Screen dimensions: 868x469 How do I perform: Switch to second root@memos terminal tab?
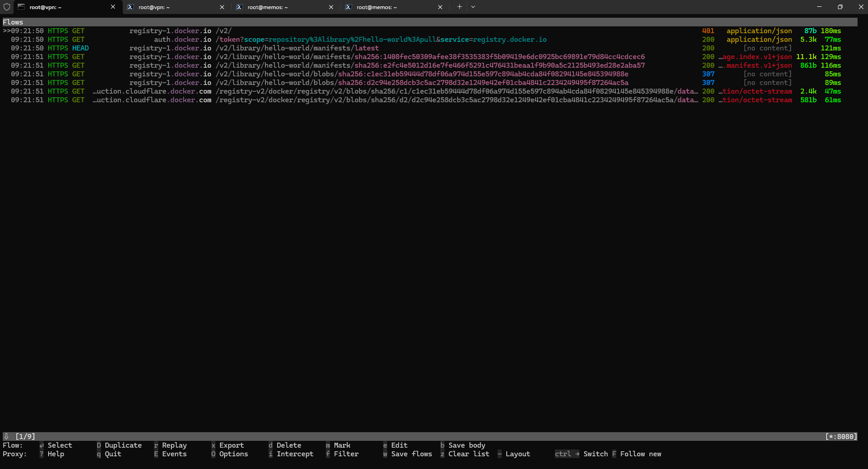click(395, 7)
